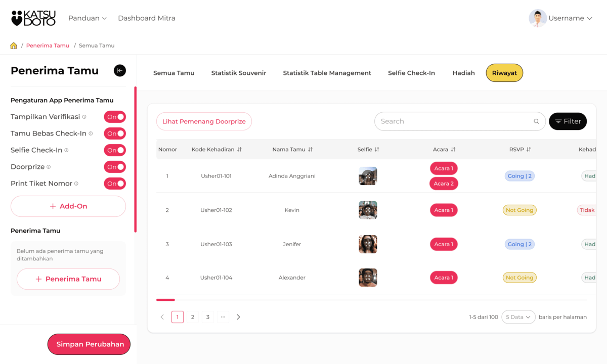Click info icon next to Doorprize

coord(49,167)
